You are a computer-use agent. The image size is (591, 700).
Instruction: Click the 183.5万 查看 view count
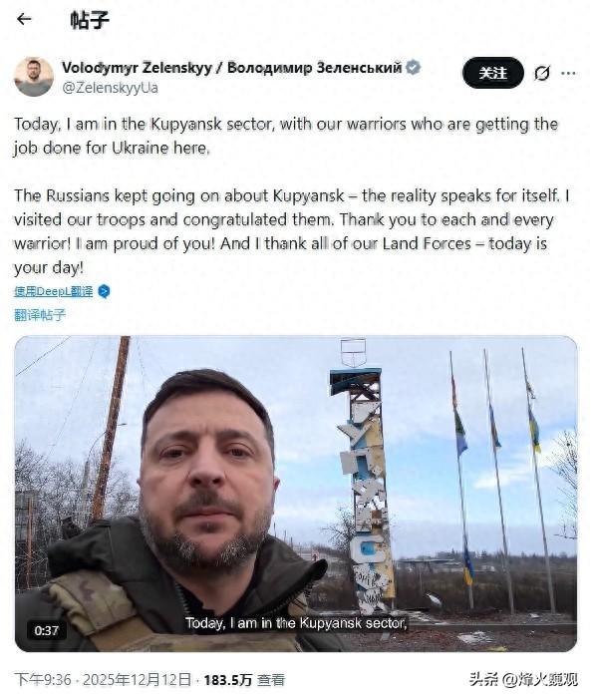point(244,680)
